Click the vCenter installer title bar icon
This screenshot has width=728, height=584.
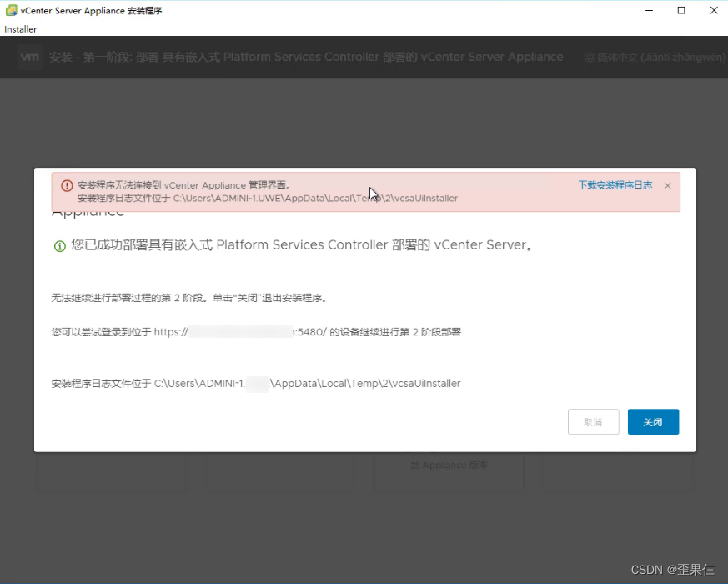click(11, 10)
